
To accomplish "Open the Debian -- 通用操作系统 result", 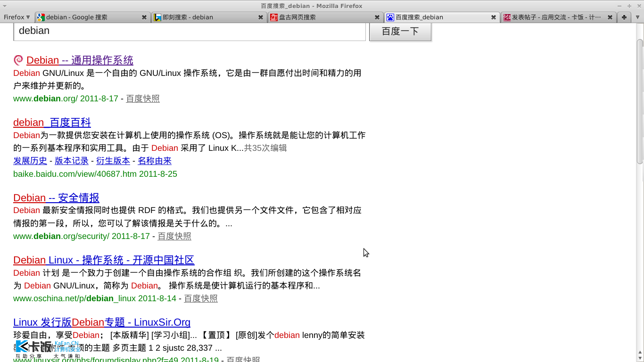I will (x=80, y=60).
